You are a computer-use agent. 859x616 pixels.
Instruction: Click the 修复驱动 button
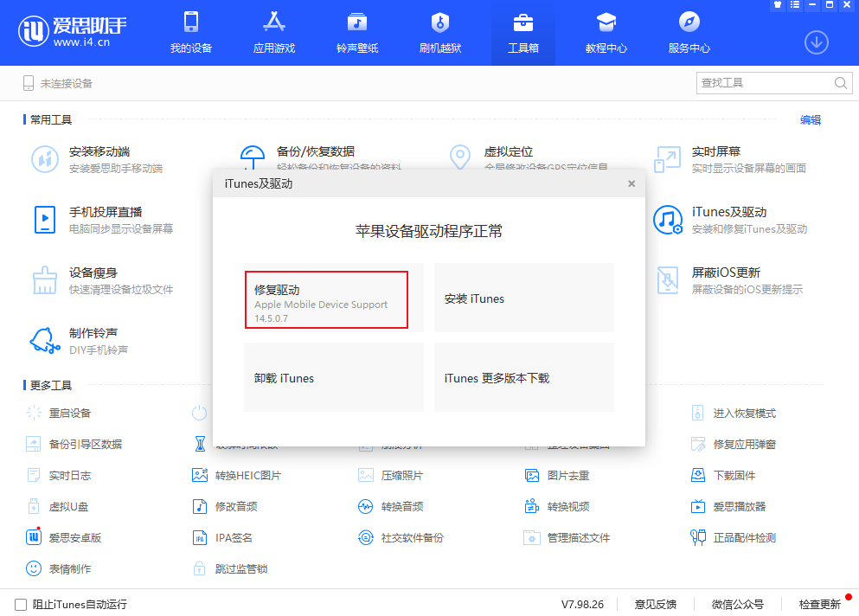pos(326,300)
